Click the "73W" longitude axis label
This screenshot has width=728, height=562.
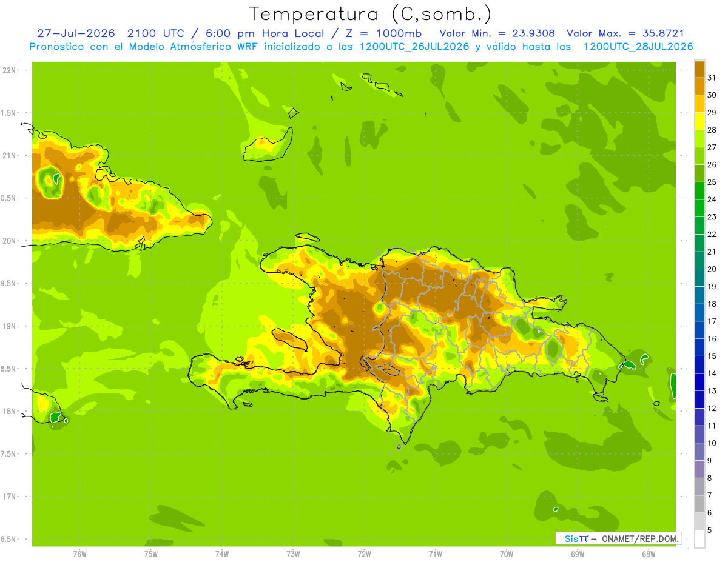pos(293,554)
